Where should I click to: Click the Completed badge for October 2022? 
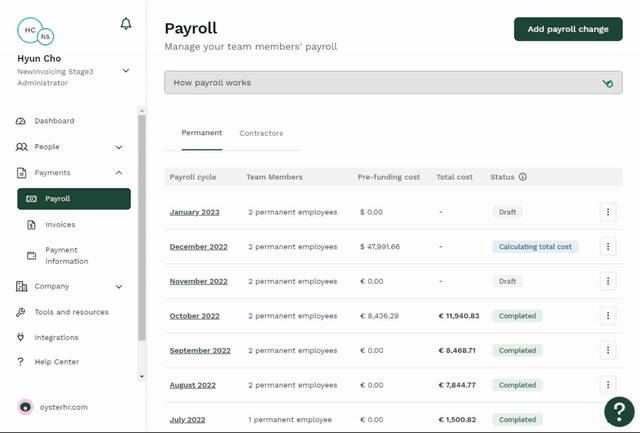(517, 315)
